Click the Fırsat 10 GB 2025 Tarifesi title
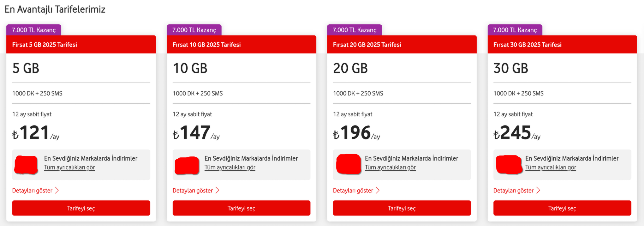644x226 pixels. point(207,45)
